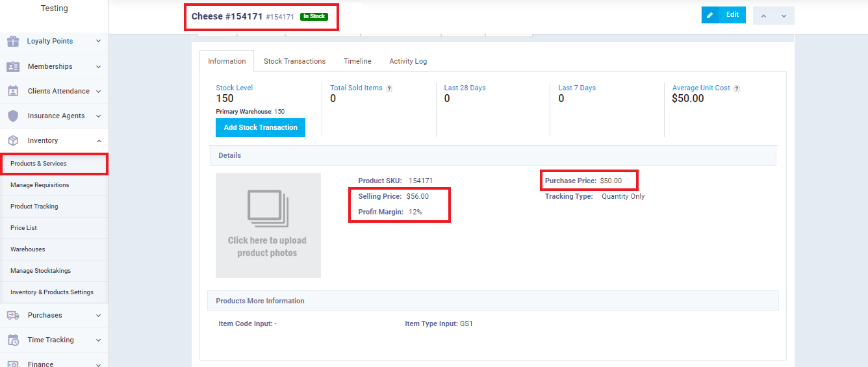
Task: Switch to the Stock Transactions tab
Action: (x=294, y=61)
